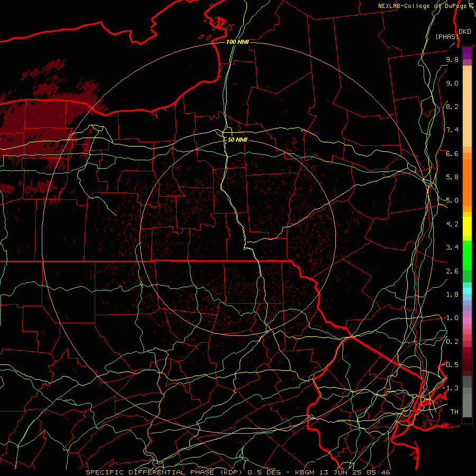476x476 pixels.
Task: Click the KBGM station identifier in the caption
Action: coord(305,472)
